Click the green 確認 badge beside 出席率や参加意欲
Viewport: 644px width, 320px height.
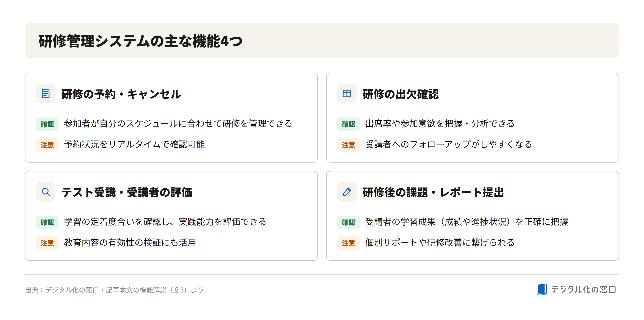tap(348, 124)
